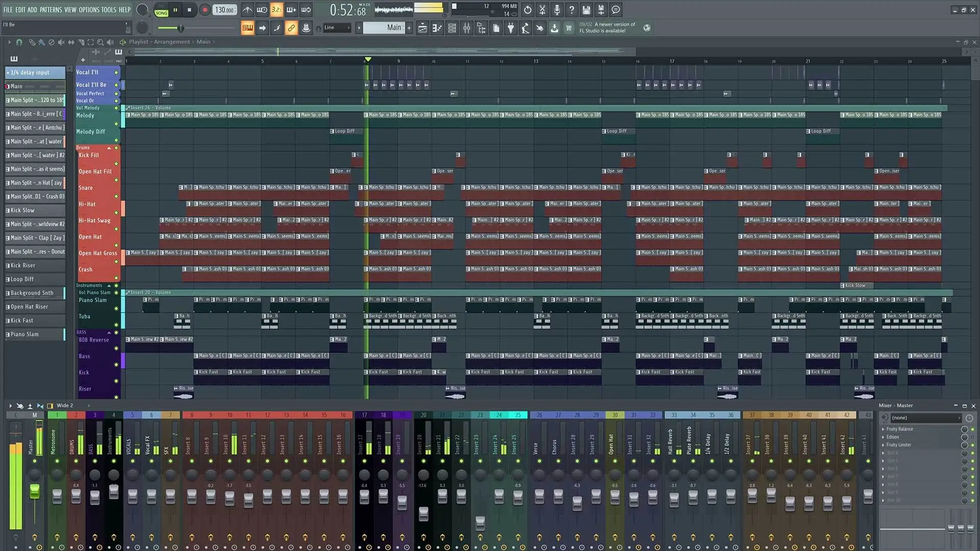
Task: Open the plugin picker plug icon
Action: pos(510,28)
